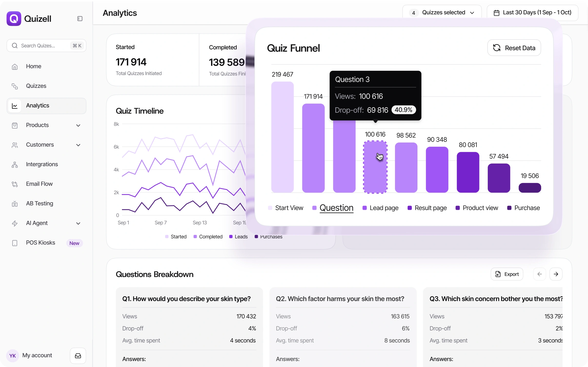Click the Export button
The width and height of the screenshot is (588, 367).
[x=507, y=274]
